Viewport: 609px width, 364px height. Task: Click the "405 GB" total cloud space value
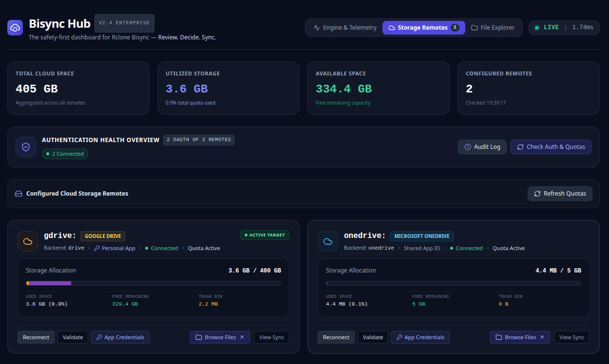click(37, 89)
